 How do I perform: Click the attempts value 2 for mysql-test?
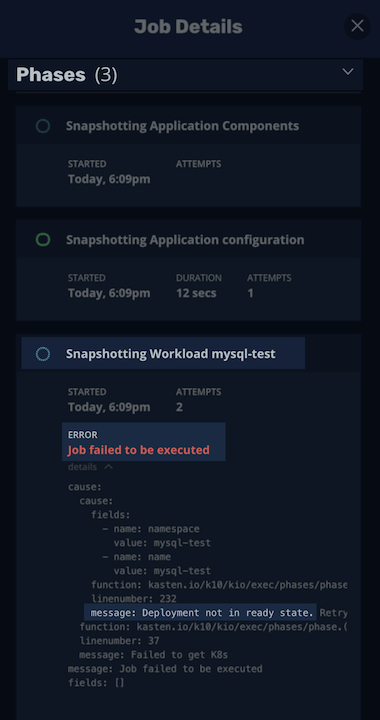[179, 407]
